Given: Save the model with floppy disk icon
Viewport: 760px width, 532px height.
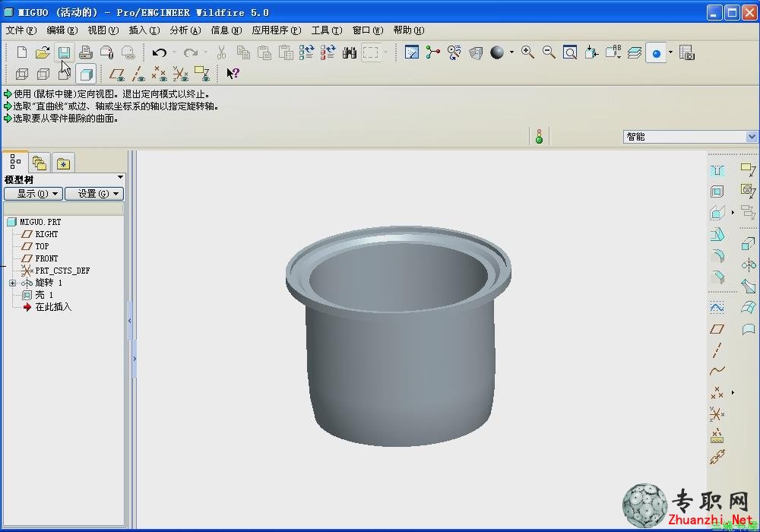Looking at the screenshot, I should click(x=64, y=52).
